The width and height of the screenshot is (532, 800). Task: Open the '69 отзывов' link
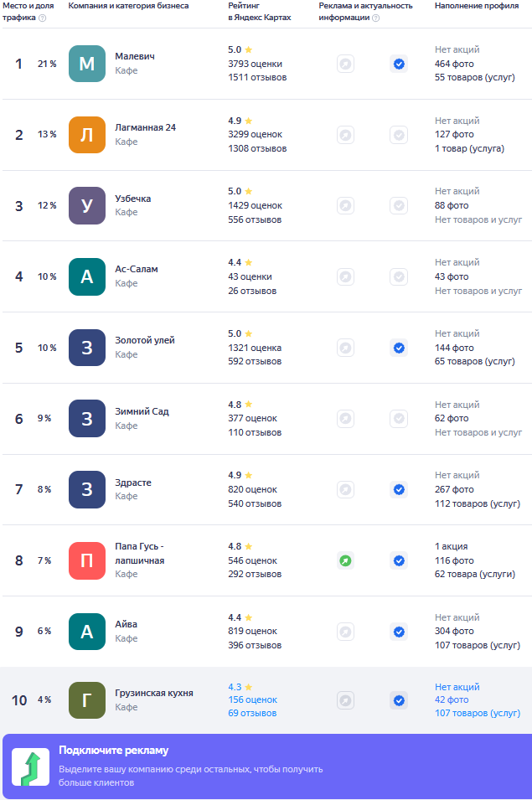pyautogui.click(x=252, y=713)
